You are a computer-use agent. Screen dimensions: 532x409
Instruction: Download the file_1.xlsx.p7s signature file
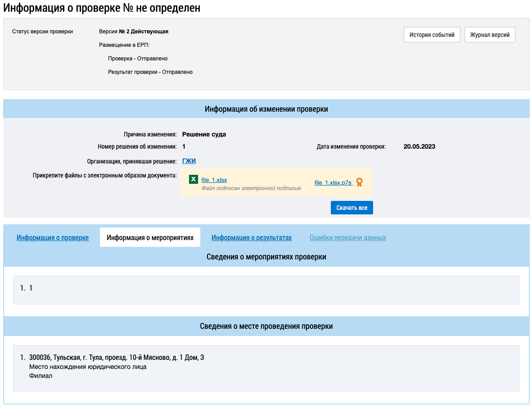pyautogui.click(x=333, y=182)
